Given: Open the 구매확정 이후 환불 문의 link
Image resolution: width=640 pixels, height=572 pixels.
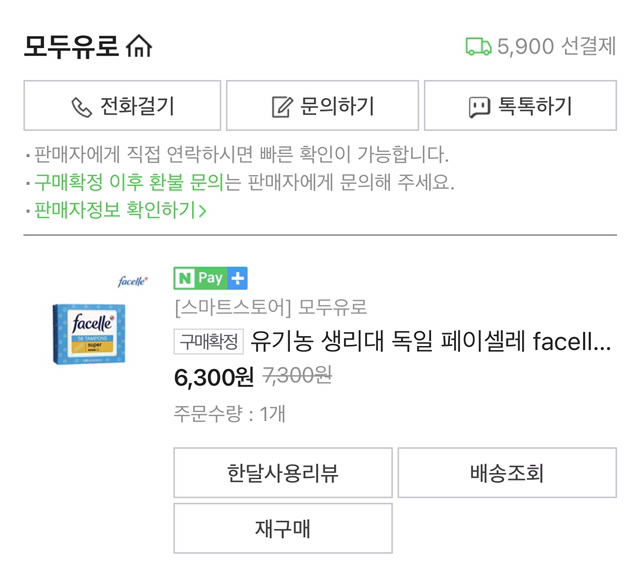Looking at the screenshot, I should pyautogui.click(x=128, y=183).
